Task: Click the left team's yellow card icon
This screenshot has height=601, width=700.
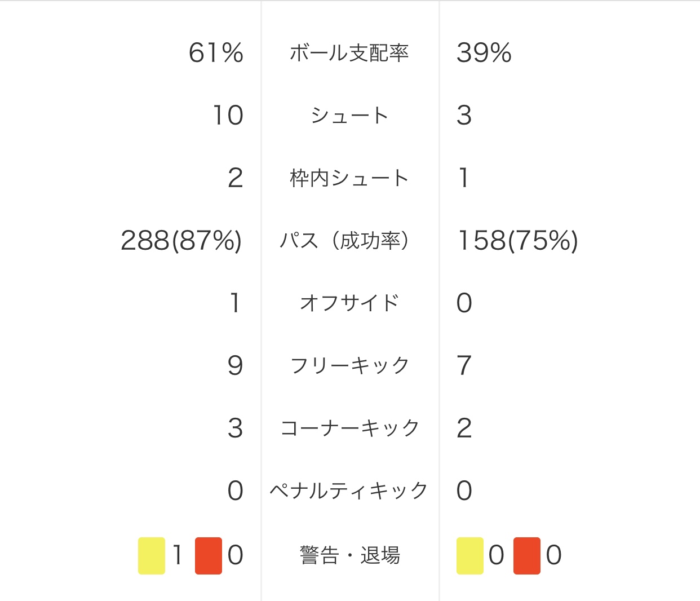Action: tap(152, 556)
